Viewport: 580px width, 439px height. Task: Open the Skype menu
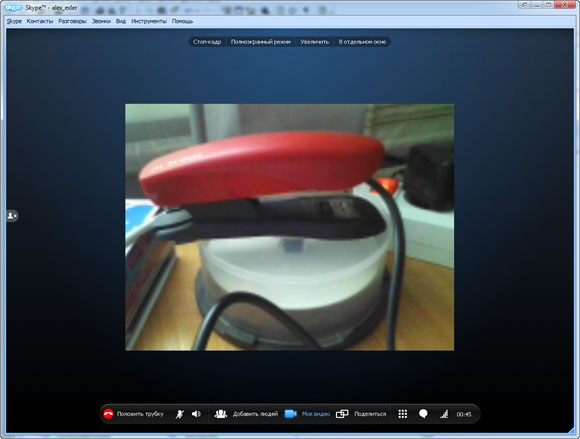[x=14, y=21]
